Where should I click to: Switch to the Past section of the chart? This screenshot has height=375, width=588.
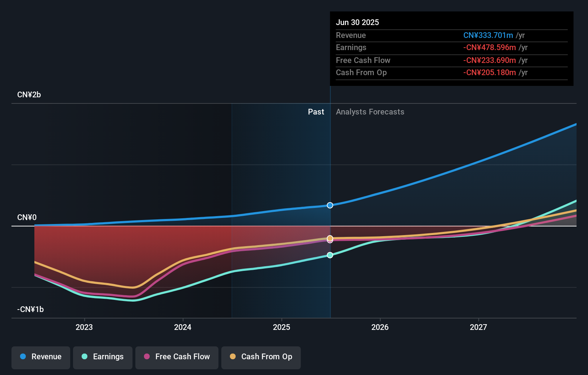[x=316, y=112]
